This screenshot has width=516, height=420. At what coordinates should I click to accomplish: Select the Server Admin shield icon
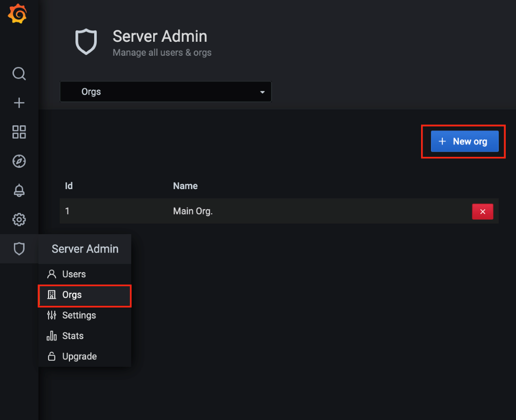pos(19,249)
